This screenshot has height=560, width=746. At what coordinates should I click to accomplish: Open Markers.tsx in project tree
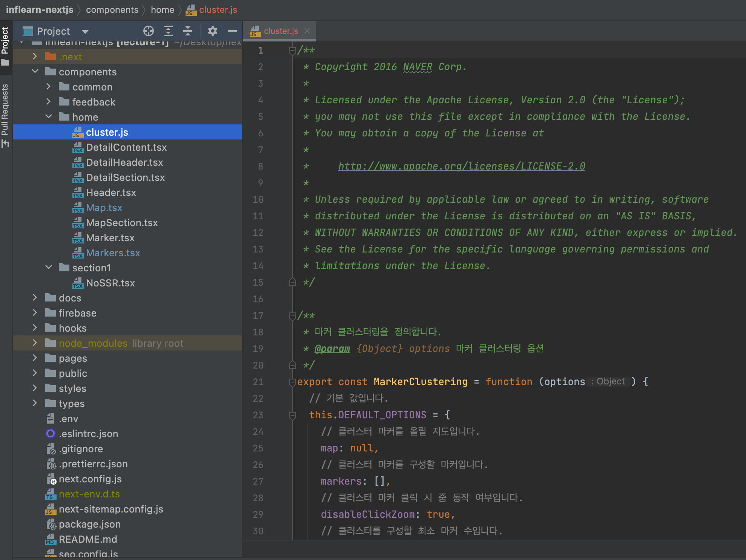point(113,253)
